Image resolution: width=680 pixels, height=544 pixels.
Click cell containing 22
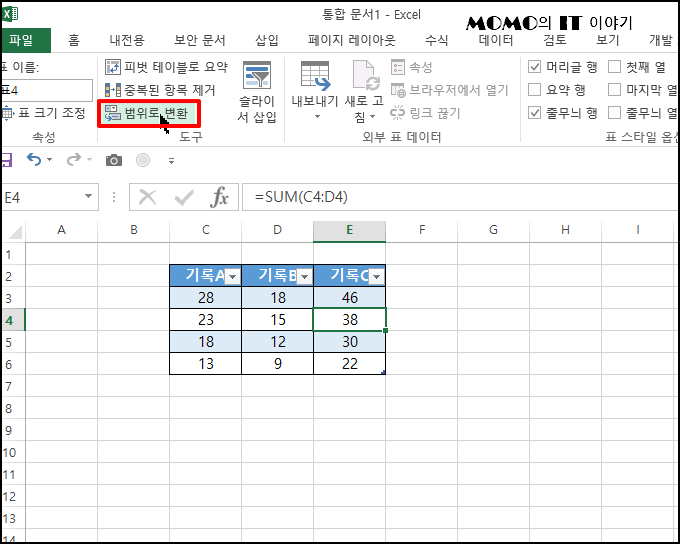coord(350,364)
